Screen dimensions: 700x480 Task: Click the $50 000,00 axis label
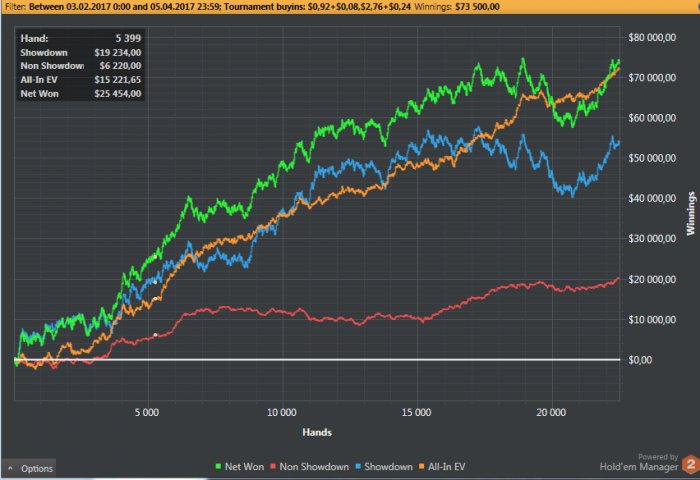coord(652,158)
